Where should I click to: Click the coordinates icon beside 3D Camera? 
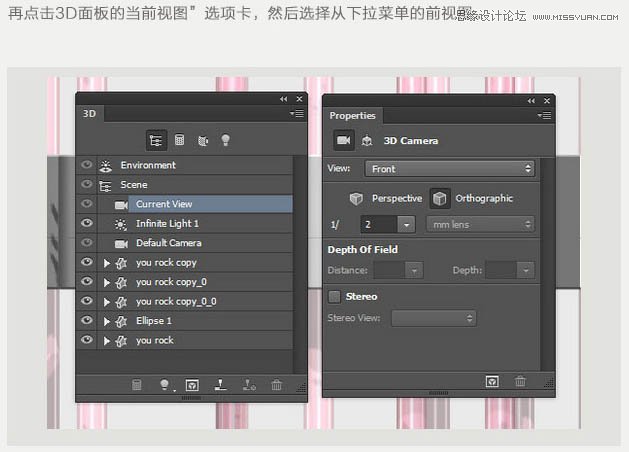pyautogui.click(x=367, y=141)
